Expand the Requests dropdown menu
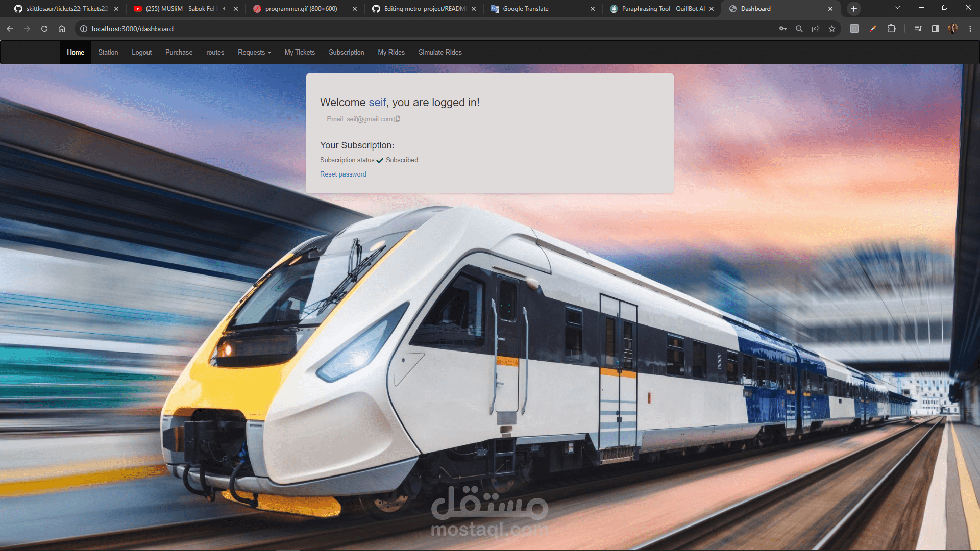Screen dimensions: 980x551 click(254, 52)
